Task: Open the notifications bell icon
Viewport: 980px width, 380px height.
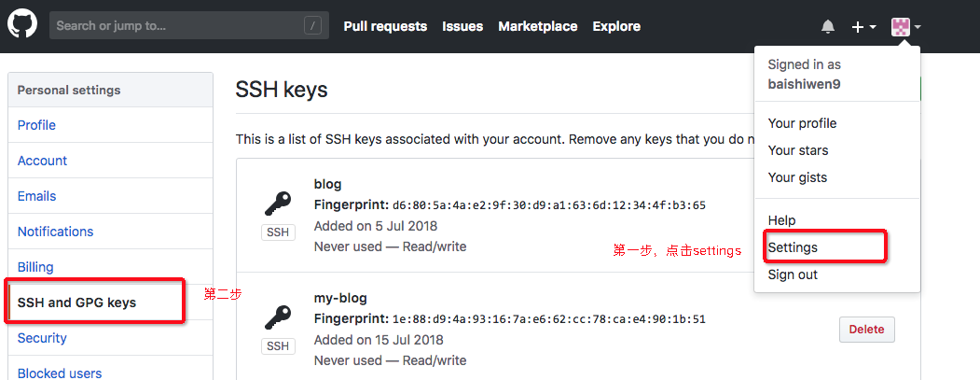Action: (x=827, y=26)
